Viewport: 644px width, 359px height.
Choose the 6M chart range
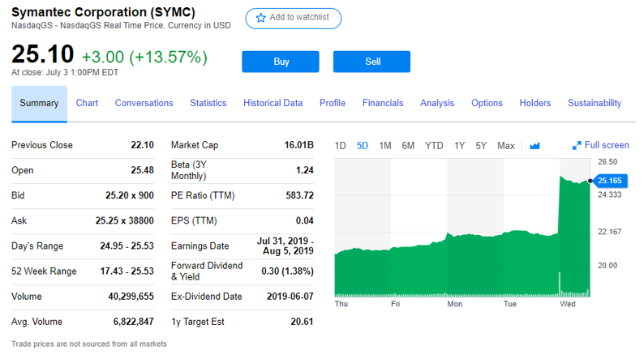408,146
